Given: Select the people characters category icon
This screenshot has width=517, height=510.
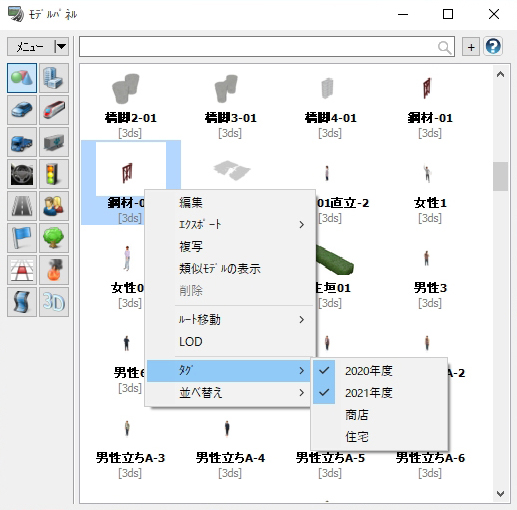Looking at the screenshot, I should [x=54, y=206].
